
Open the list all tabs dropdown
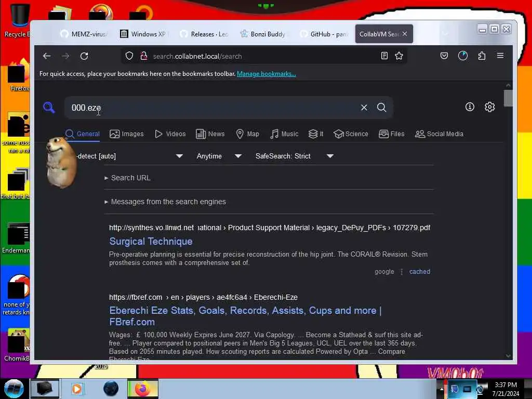pyautogui.click(x=445, y=34)
